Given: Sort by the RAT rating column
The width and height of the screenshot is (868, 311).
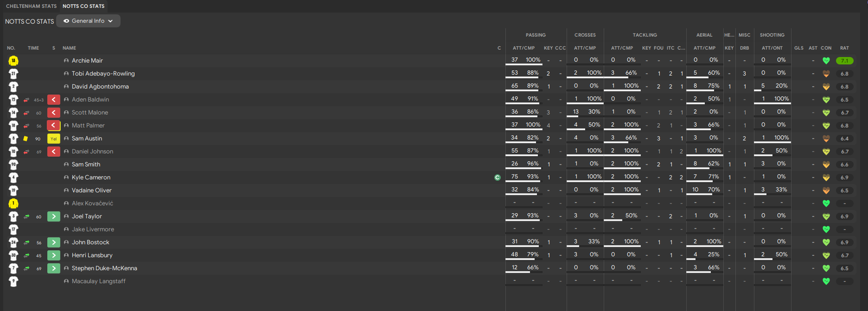Looking at the screenshot, I should pos(844,48).
